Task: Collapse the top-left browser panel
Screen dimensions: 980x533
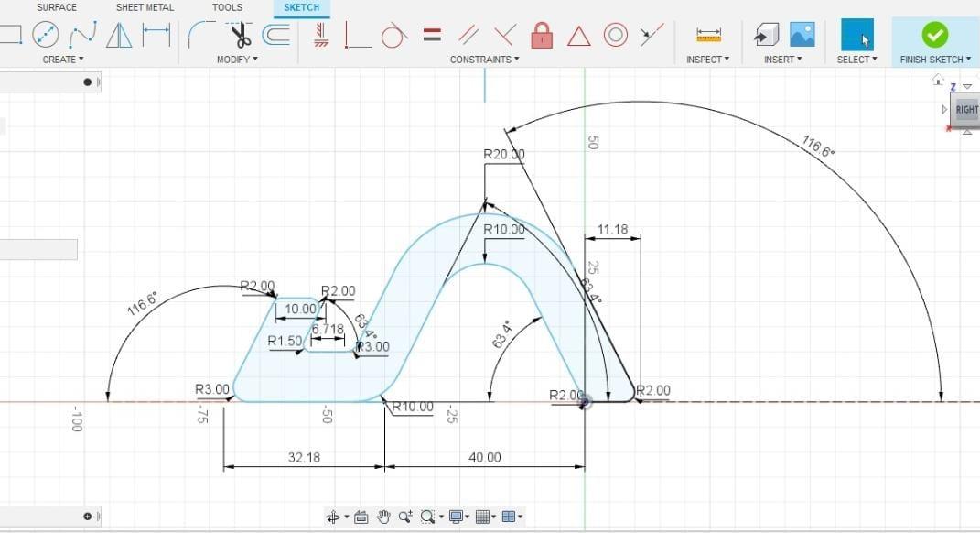Action: click(88, 82)
